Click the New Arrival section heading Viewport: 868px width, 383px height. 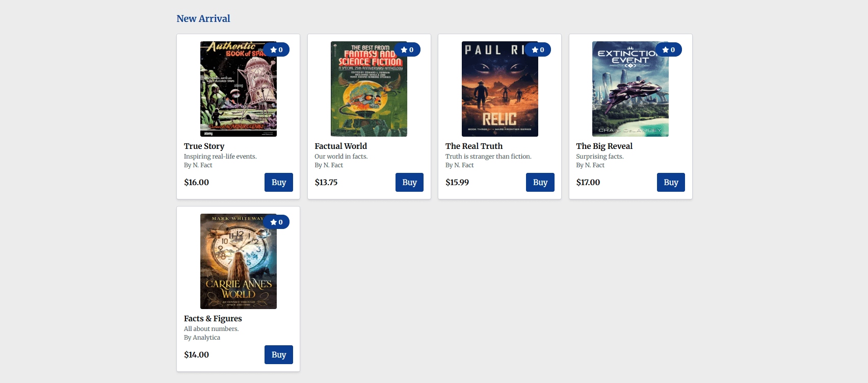(x=203, y=18)
